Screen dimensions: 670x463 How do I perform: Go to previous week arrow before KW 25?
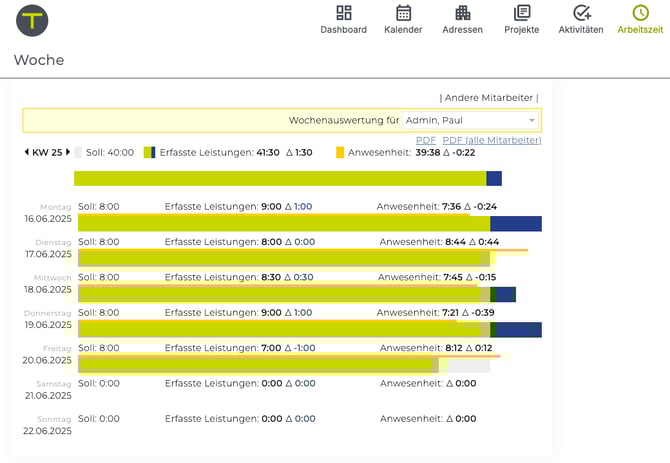tap(26, 152)
